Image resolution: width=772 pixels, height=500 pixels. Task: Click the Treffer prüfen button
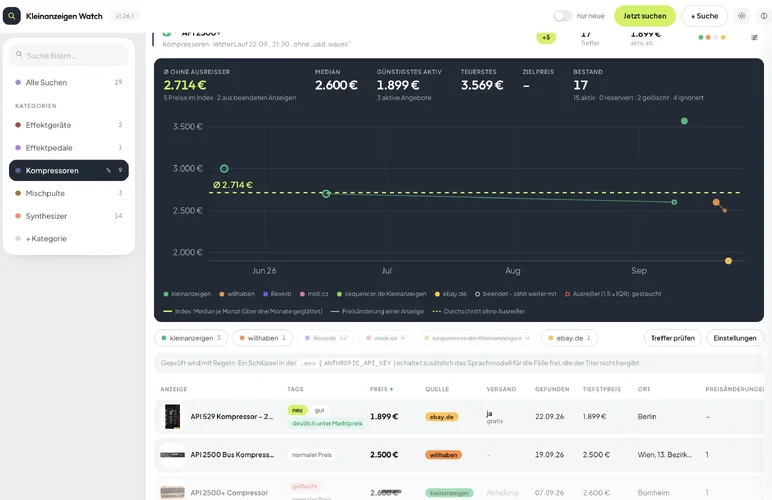[x=673, y=338]
